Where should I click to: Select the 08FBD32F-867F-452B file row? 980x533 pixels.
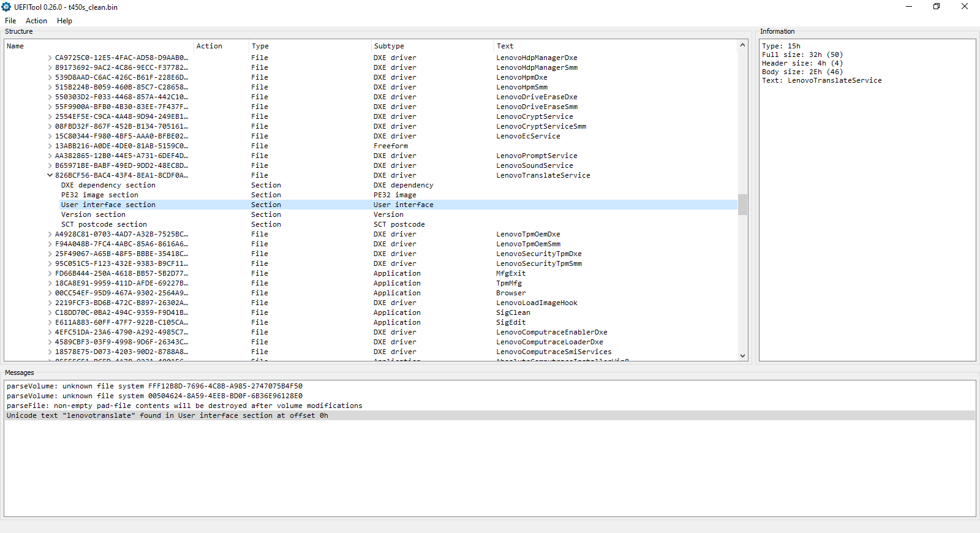tap(371, 126)
